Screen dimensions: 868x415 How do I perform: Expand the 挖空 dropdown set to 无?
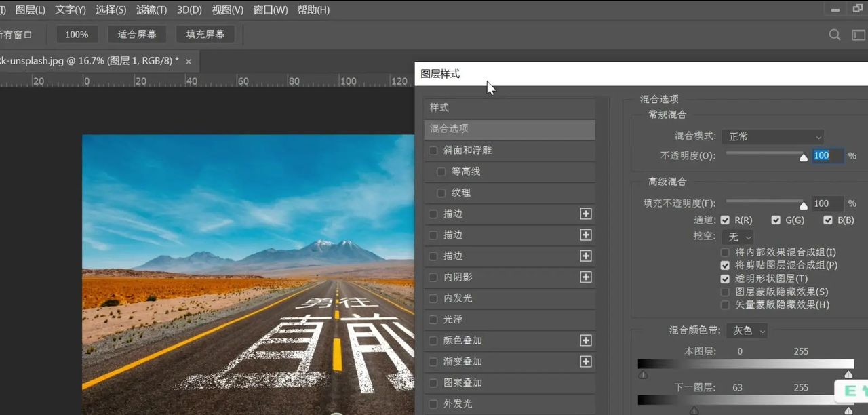[739, 237]
